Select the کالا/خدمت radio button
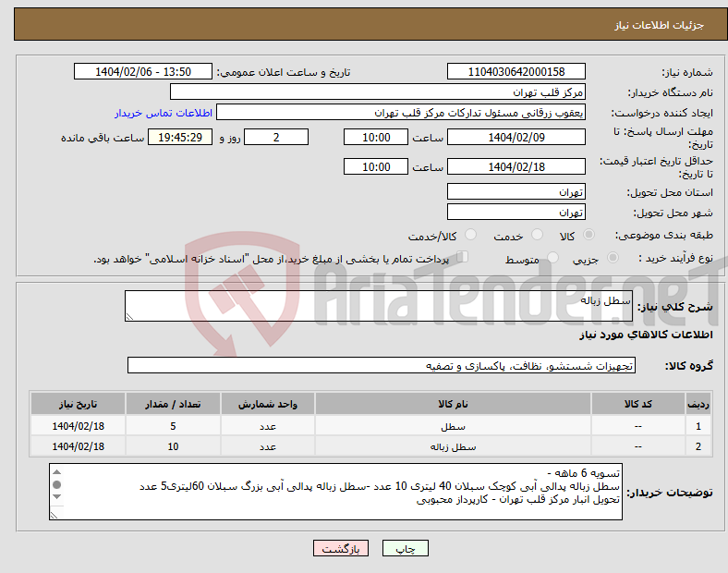This screenshot has height=573, width=728. (x=471, y=235)
